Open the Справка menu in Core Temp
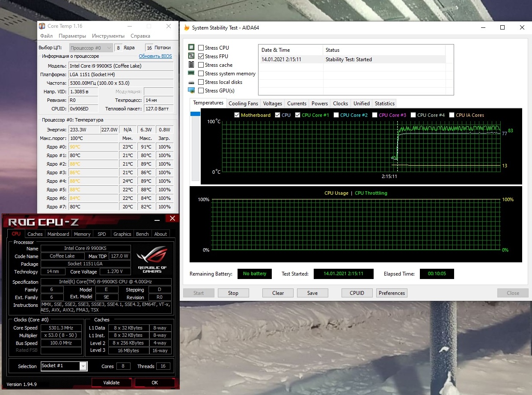 (140, 36)
